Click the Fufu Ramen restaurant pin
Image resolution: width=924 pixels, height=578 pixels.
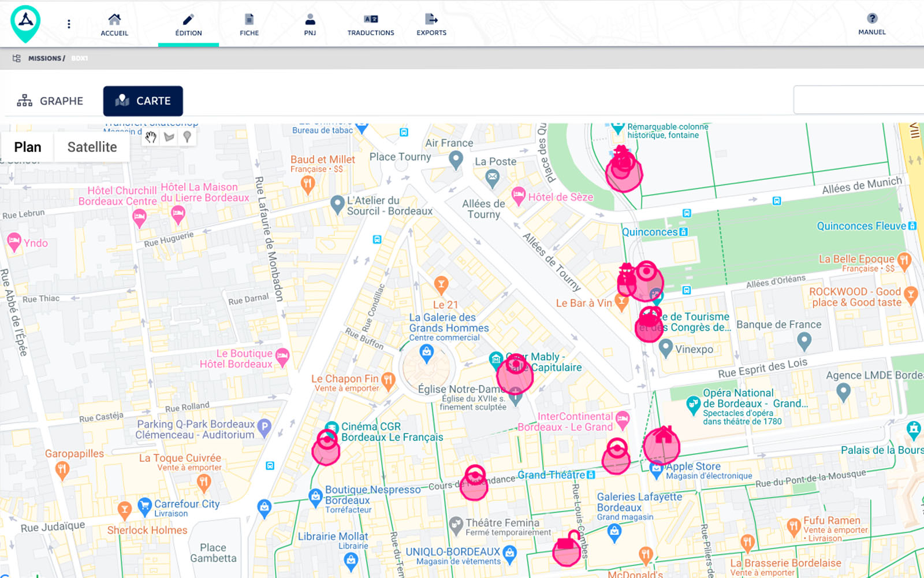point(793,527)
